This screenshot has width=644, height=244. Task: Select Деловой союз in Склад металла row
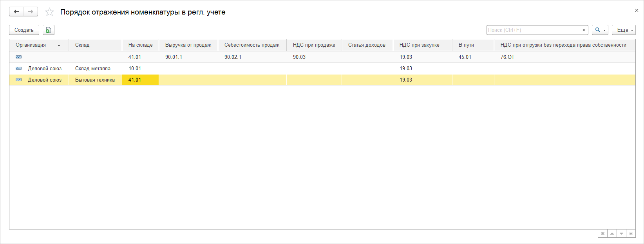[45, 68]
